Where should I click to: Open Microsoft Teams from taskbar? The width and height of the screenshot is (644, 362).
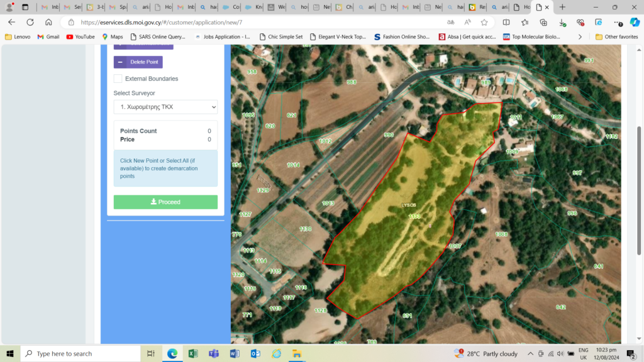click(214, 353)
